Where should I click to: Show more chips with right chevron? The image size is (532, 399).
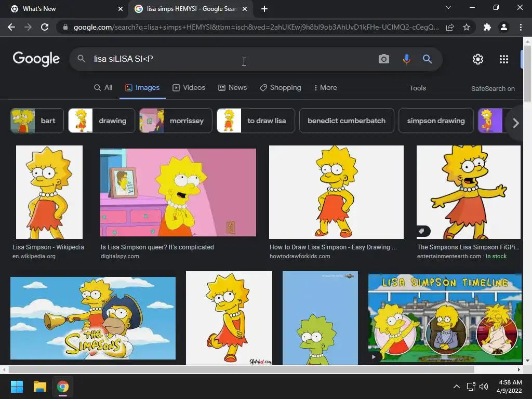(515, 123)
